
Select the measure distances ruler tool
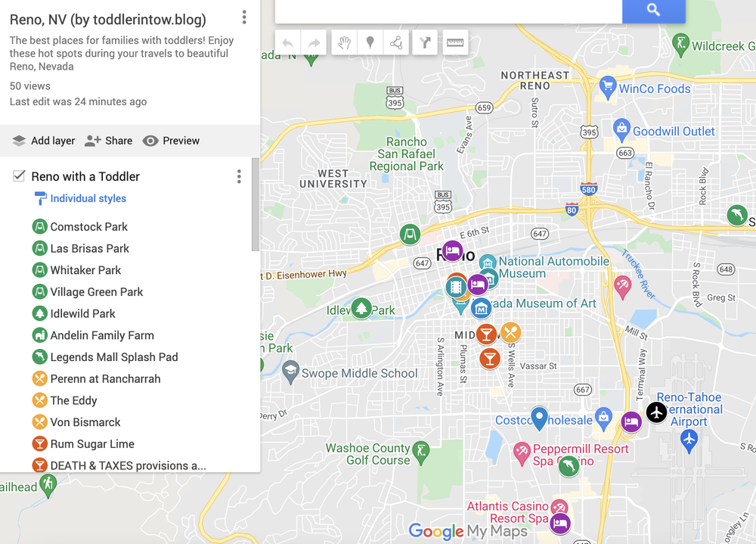pyautogui.click(x=455, y=43)
